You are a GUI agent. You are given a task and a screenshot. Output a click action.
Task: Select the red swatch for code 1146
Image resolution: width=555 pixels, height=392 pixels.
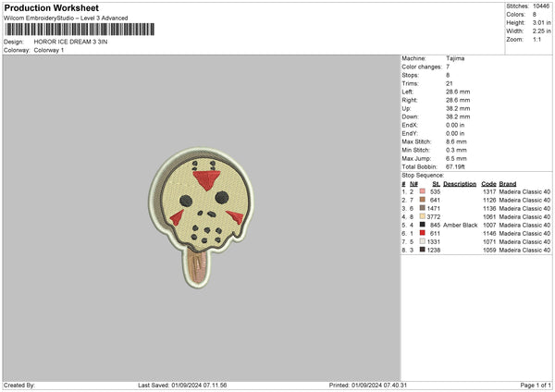pyautogui.click(x=423, y=233)
